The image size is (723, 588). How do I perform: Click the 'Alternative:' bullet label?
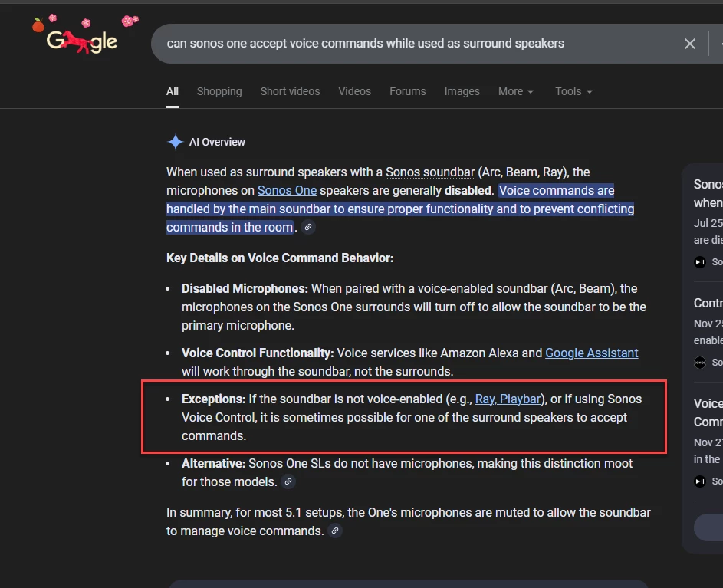[x=213, y=464]
